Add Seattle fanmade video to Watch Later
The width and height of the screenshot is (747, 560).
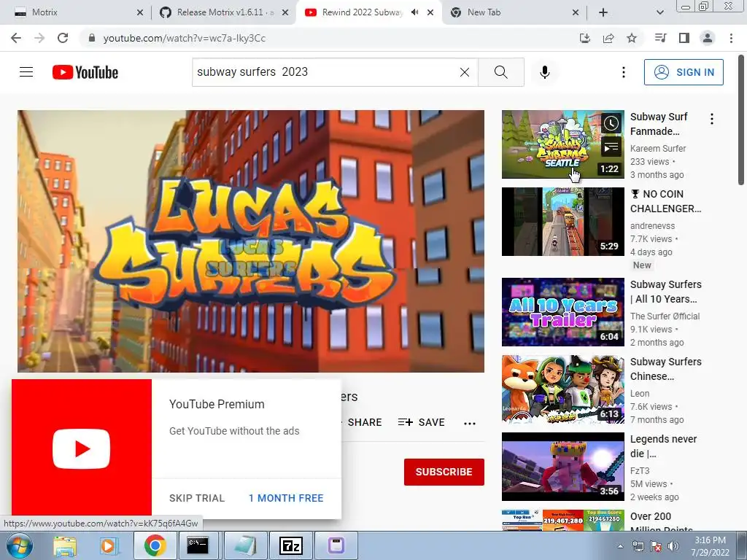611,123
